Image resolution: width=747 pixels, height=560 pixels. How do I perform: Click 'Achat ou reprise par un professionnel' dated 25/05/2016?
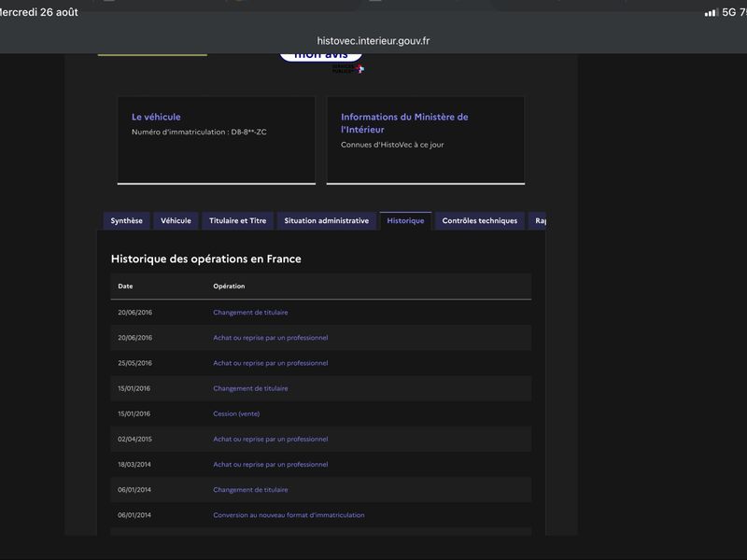(x=271, y=363)
